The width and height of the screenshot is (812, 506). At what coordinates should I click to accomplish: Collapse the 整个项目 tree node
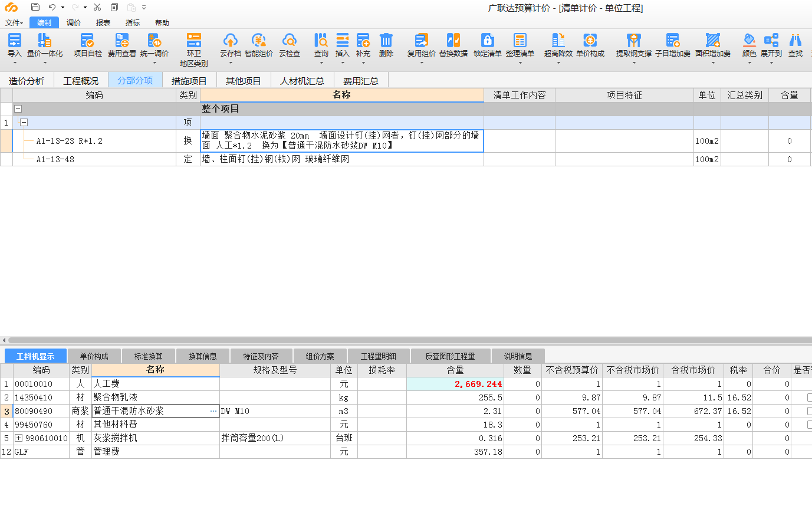[18, 109]
